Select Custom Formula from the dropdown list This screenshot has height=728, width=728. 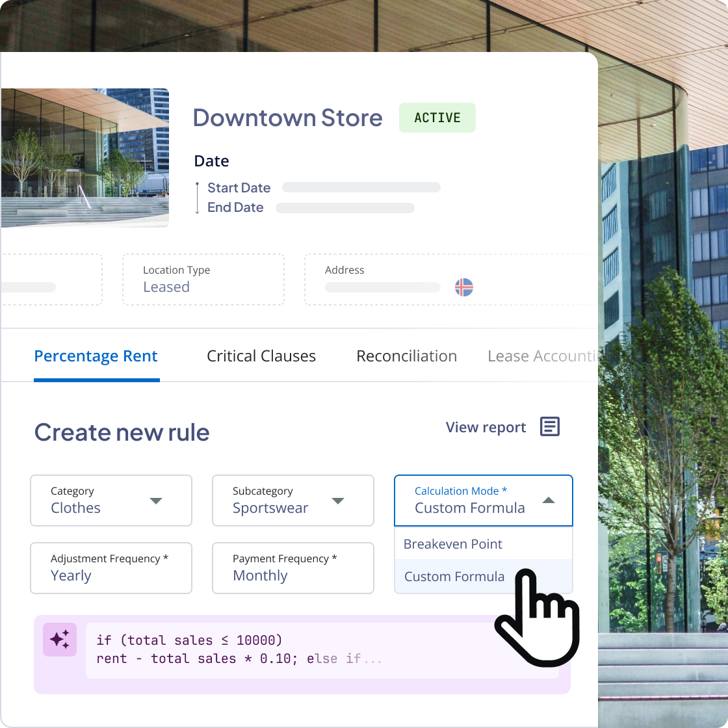pos(454,577)
